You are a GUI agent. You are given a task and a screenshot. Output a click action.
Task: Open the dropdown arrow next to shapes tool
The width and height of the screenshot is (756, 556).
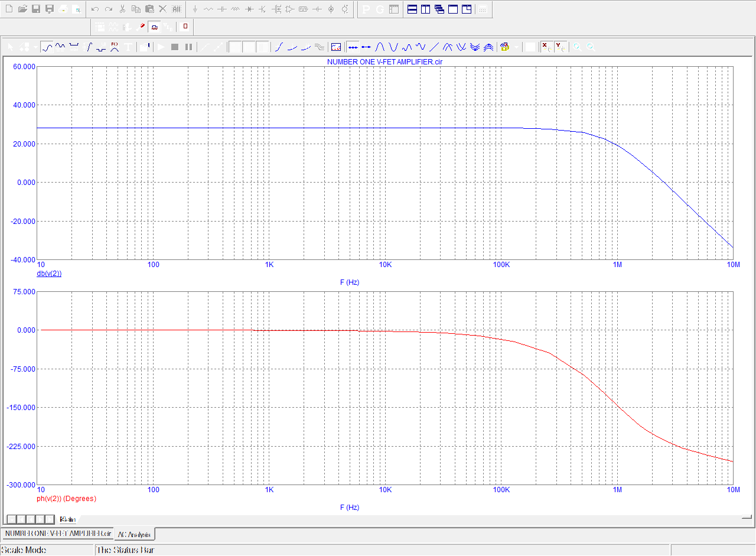(x=35, y=47)
